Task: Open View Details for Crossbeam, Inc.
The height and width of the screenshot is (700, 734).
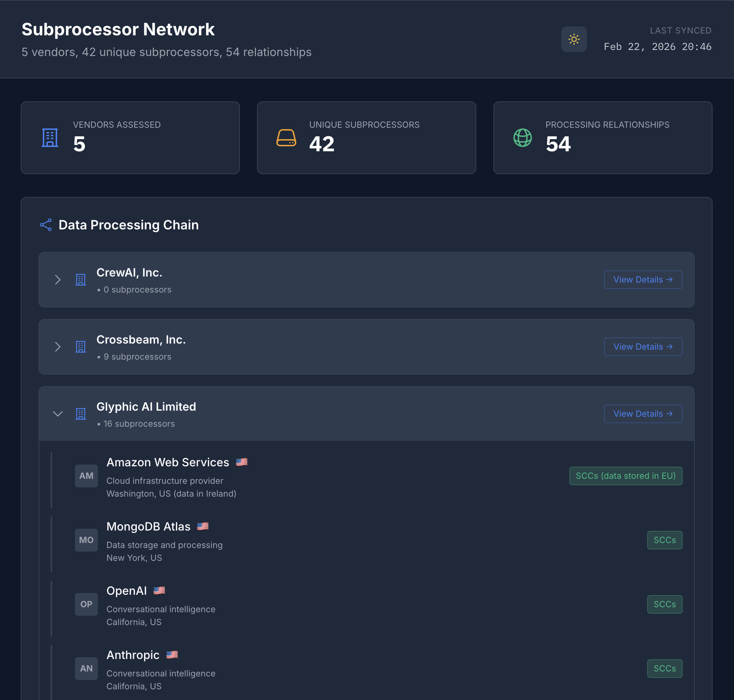Action: 643,347
